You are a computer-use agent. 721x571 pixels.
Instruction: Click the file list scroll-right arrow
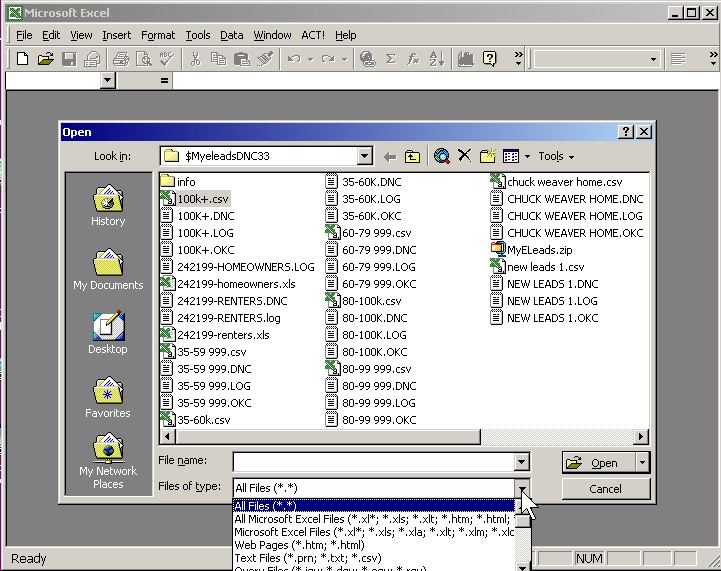coord(641,436)
